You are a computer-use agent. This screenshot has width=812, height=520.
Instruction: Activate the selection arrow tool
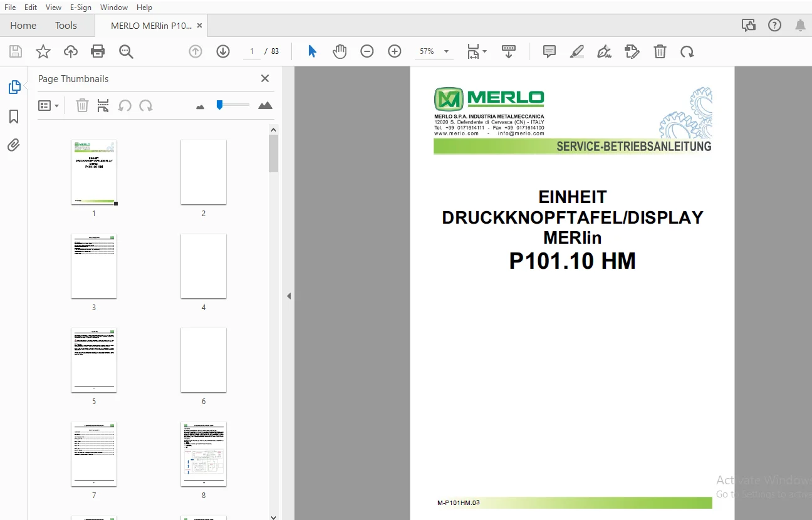click(x=312, y=51)
